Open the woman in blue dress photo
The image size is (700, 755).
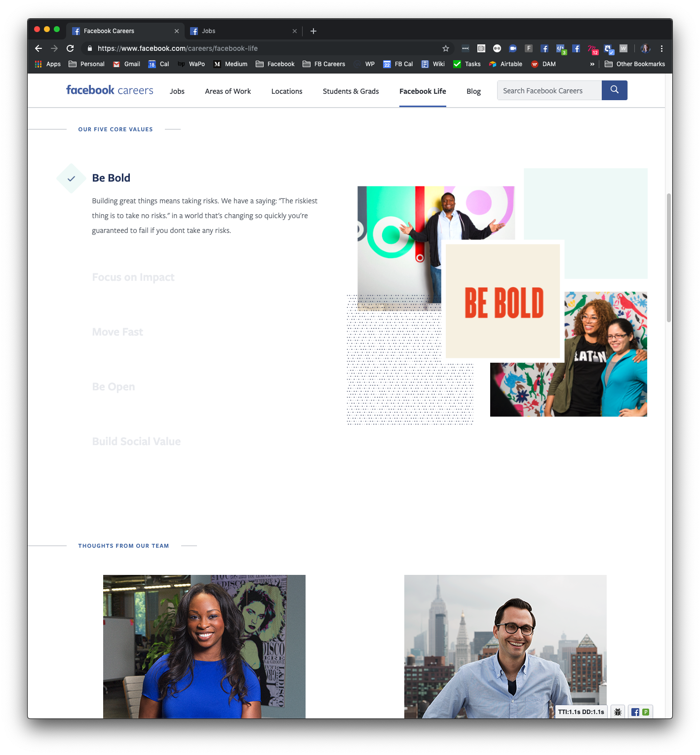click(x=204, y=646)
